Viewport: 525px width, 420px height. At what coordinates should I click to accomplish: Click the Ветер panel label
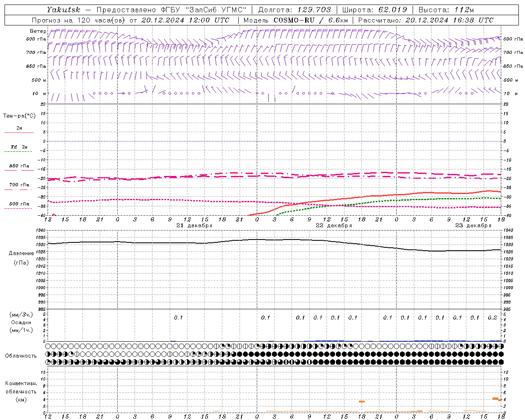[x=38, y=31]
